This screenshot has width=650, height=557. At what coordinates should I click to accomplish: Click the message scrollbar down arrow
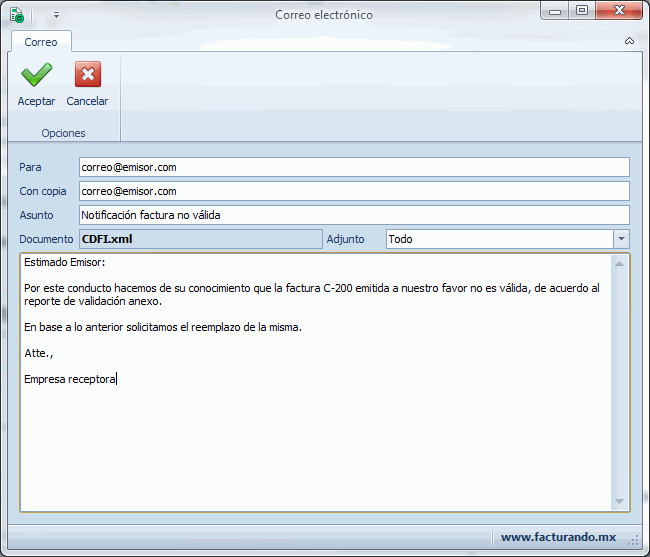(620, 502)
